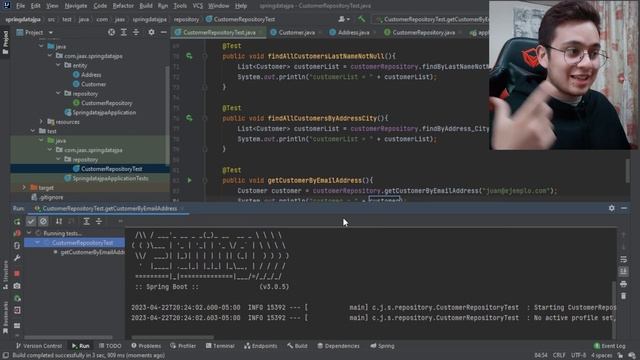Viewport: 640px width, 360px height.
Task: Click the wrench settings icon in Run panel
Action: [x=17, y=258]
